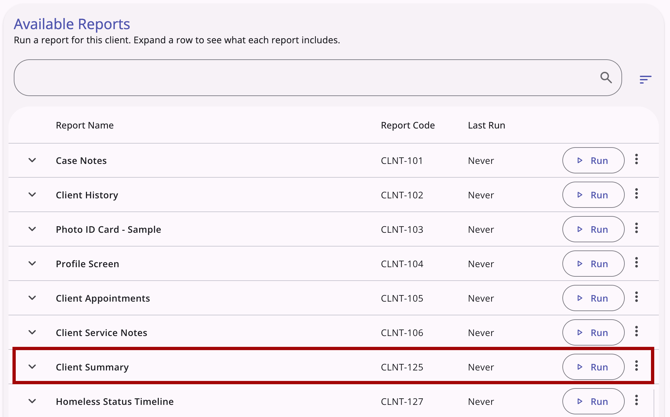Screen dimensions: 670x417
Task: Focus the report search field
Action: tap(317, 77)
